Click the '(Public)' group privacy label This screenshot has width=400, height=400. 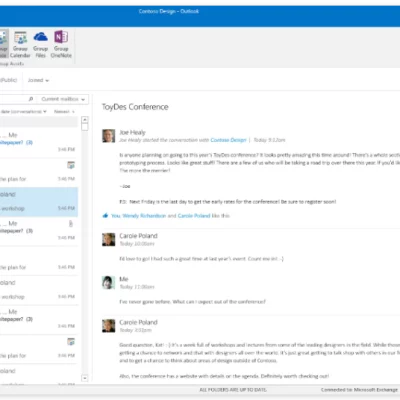(x=8, y=80)
